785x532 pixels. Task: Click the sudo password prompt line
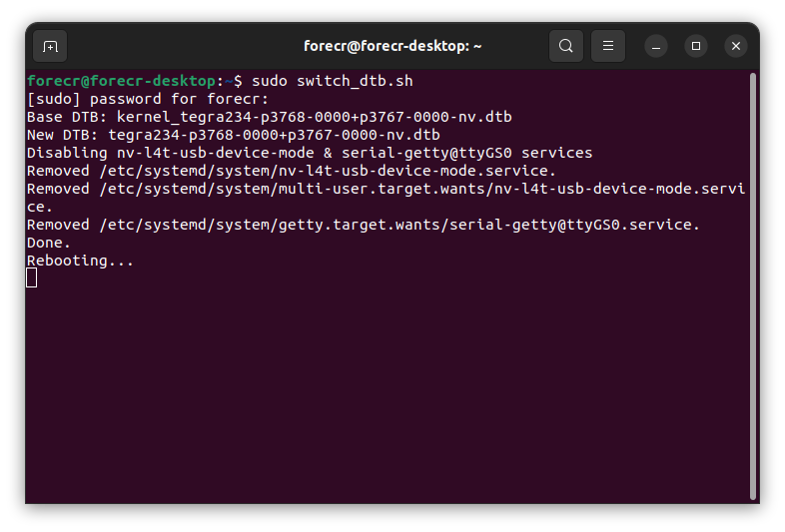(148, 99)
